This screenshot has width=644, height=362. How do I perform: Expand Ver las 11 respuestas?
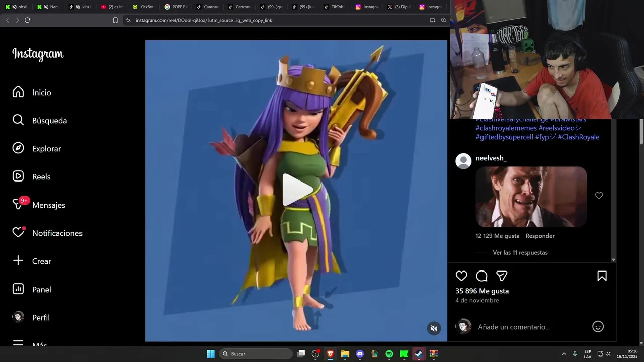[520, 253]
